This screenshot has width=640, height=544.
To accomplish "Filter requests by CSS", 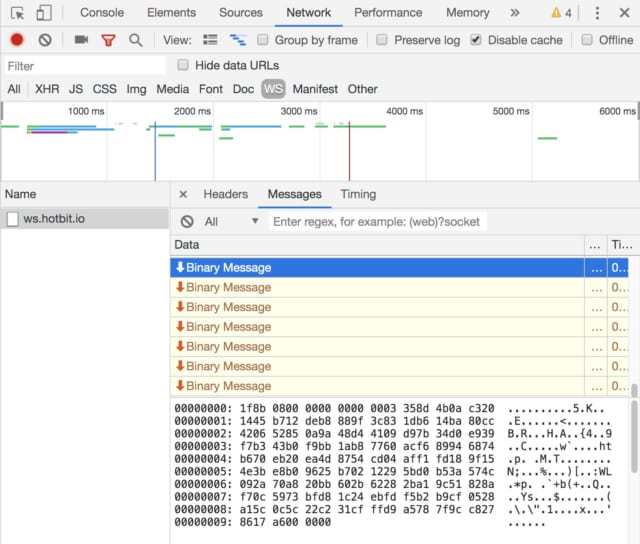I will pos(104,89).
